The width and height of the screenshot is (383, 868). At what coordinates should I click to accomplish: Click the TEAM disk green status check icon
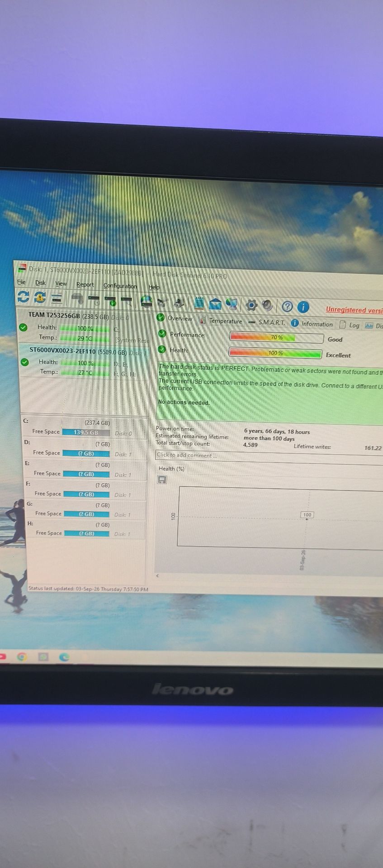(x=23, y=327)
